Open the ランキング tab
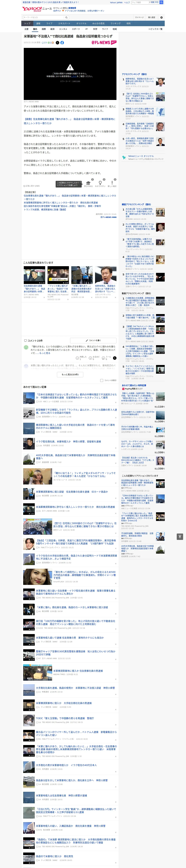This screenshot has width=186, height=868. [116, 24]
